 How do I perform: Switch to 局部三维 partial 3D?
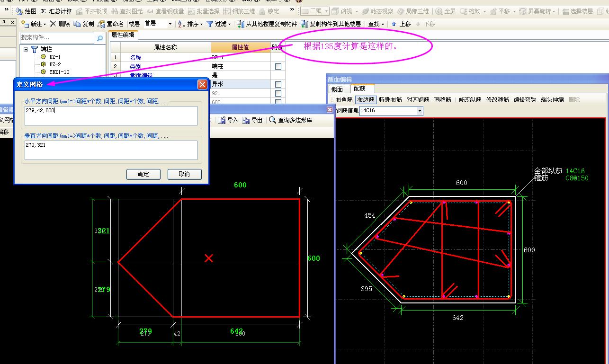click(x=413, y=11)
